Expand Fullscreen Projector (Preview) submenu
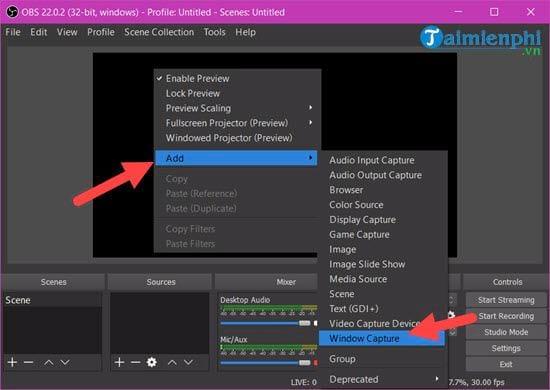 [237, 123]
